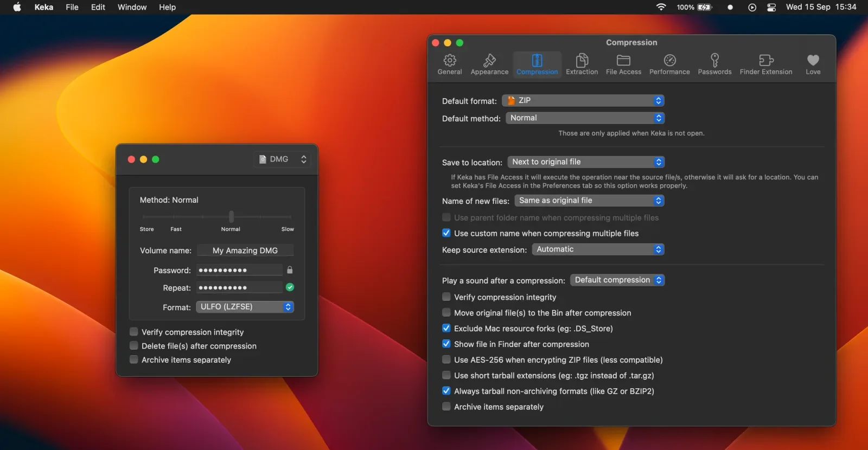Viewport: 868px width, 450px height.
Task: Open the Play a sound dropdown
Action: [x=617, y=280]
